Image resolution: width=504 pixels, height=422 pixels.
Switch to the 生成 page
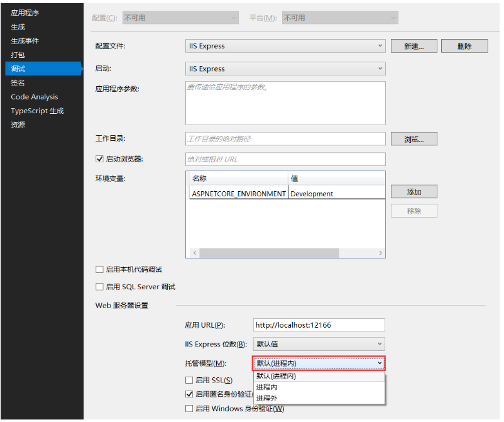(18, 27)
